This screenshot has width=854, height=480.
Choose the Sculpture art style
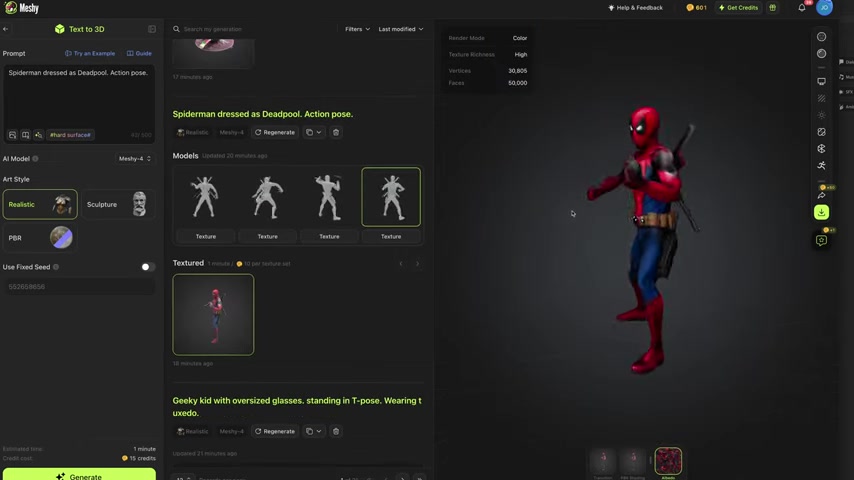117,204
